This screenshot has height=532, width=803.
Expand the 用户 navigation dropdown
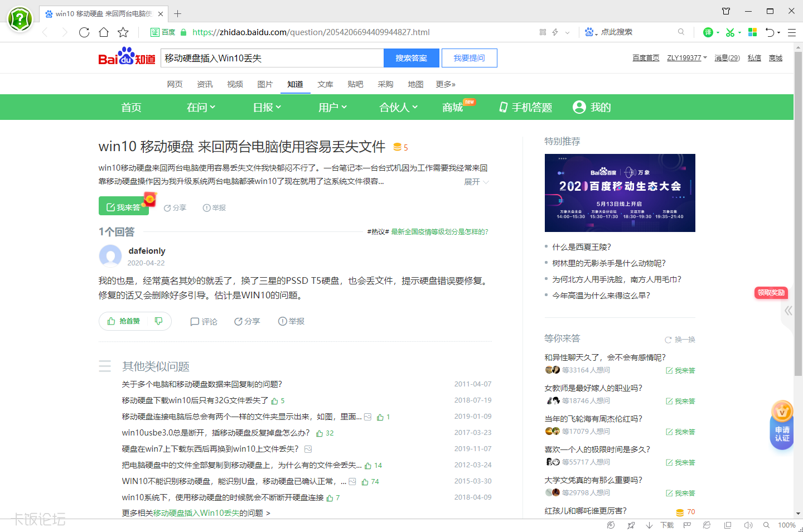332,107
